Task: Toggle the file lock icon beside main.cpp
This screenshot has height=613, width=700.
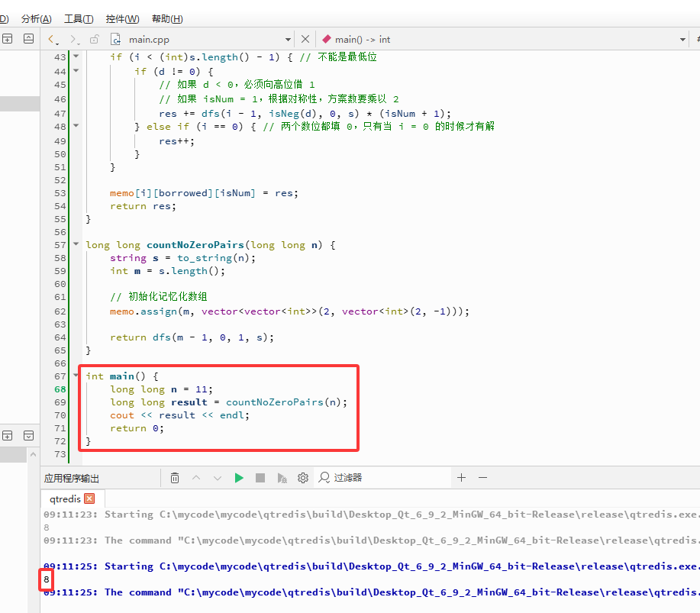Action: click(x=94, y=39)
